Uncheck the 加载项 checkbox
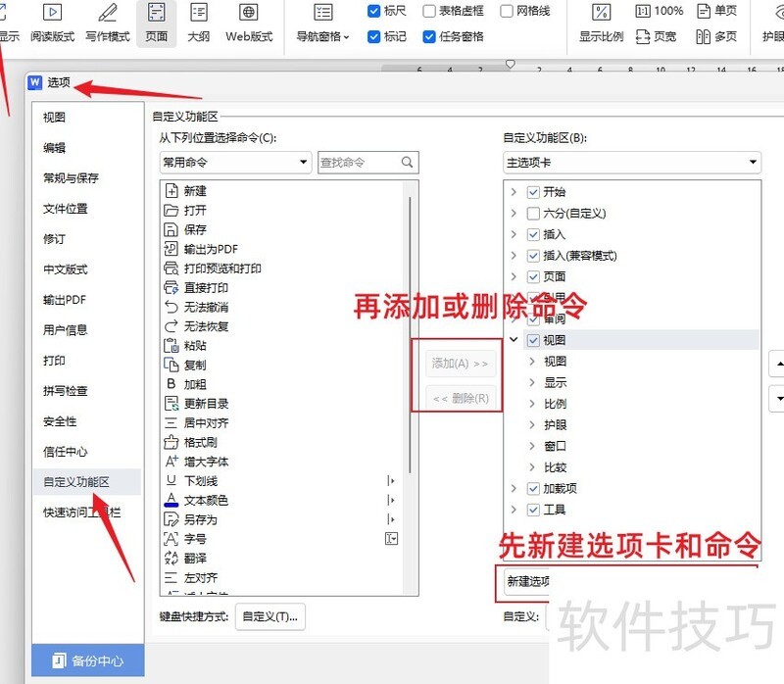Viewport: 784px width, 684px height. [533, 488]
